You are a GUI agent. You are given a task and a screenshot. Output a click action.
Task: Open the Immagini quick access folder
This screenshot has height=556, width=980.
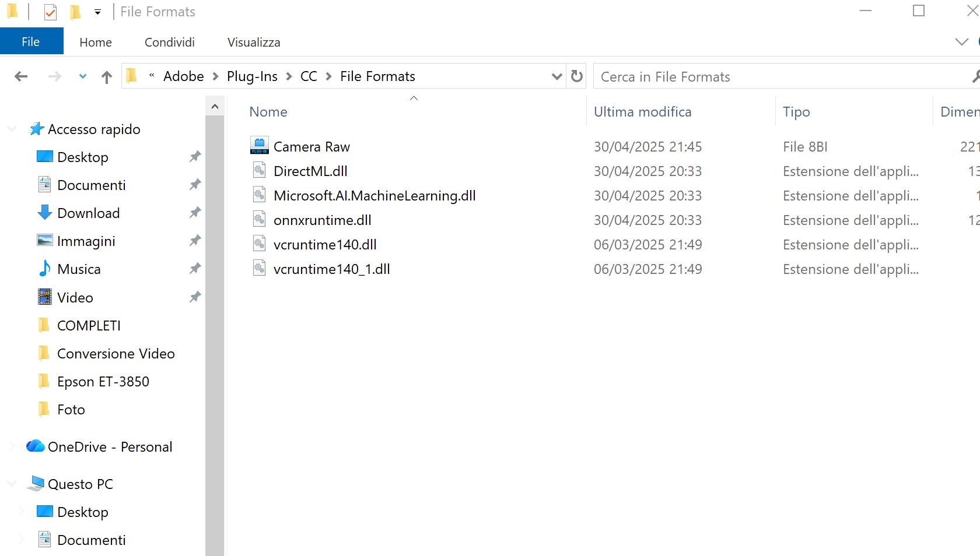(86, 241)
